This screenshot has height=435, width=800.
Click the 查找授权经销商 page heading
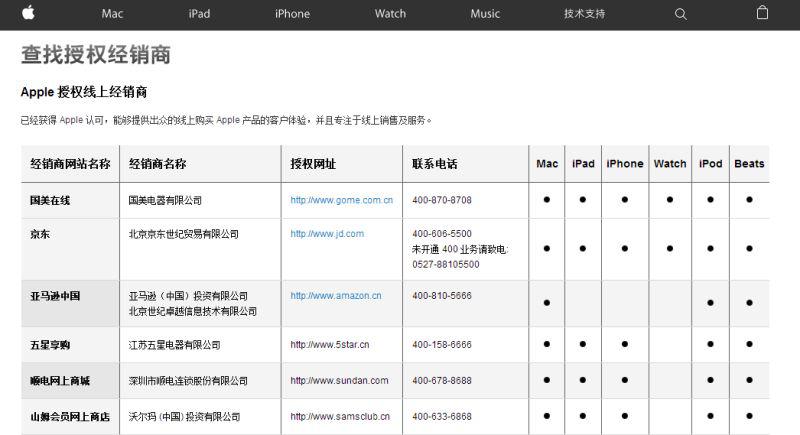point(95,55)
